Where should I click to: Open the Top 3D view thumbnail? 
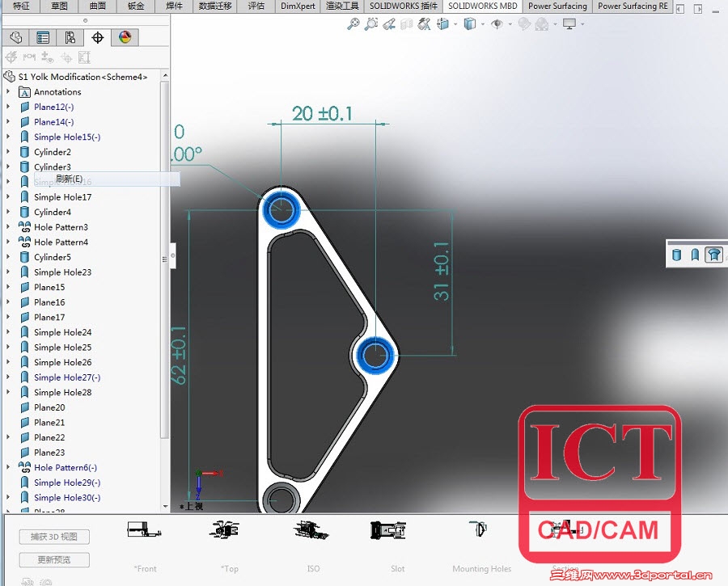point(225,530)
